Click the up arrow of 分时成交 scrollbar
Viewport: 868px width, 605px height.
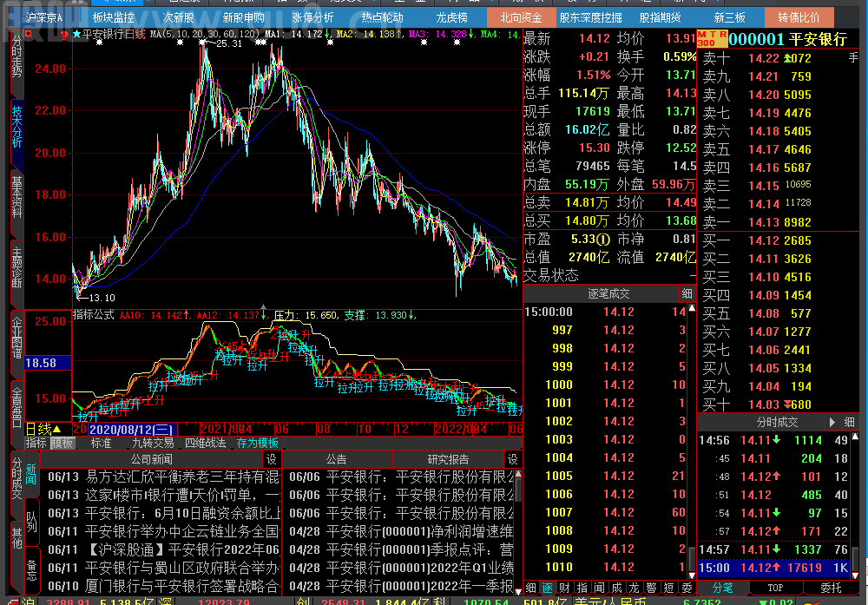(855, 437)
